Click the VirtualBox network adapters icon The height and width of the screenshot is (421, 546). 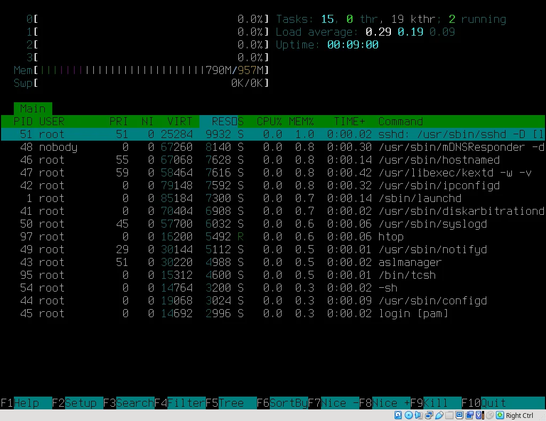(429, 415)
